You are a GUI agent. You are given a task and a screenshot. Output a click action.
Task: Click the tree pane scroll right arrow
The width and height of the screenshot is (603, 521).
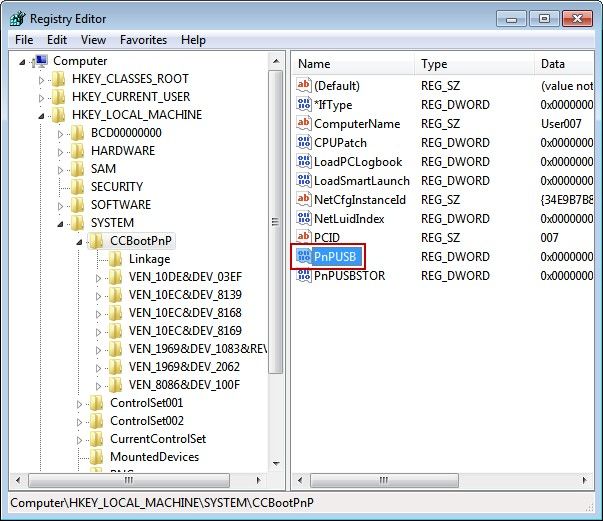coord(258,480)
